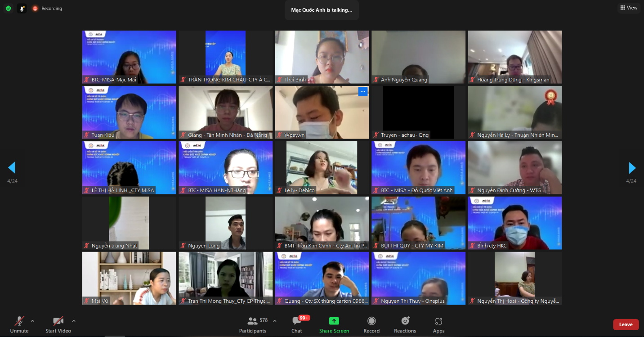Select the BTC-MISA-Mạc Mai video tile

[129, 57]
